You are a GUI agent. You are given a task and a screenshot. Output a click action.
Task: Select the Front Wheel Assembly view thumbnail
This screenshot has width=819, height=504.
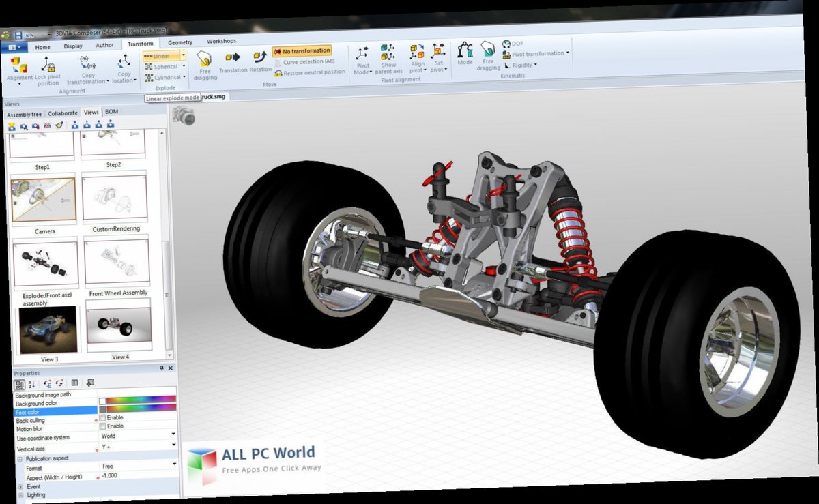tap(117, 261)
